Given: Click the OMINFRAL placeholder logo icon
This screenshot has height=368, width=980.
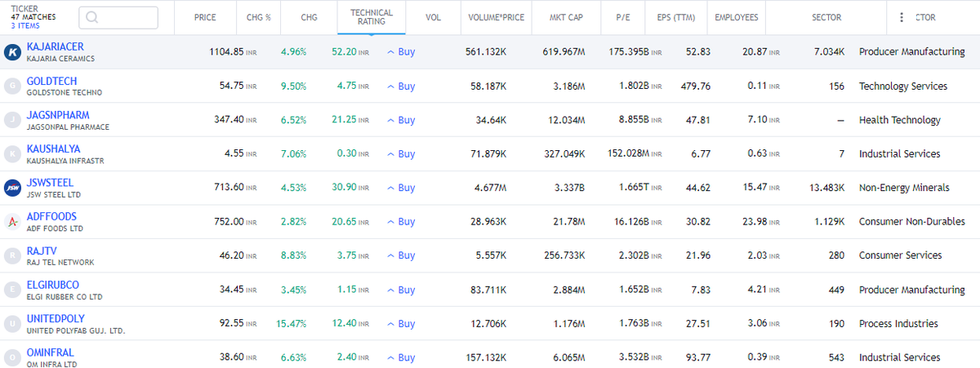Looking at the screenshot, I should click(x=12, y=357).
